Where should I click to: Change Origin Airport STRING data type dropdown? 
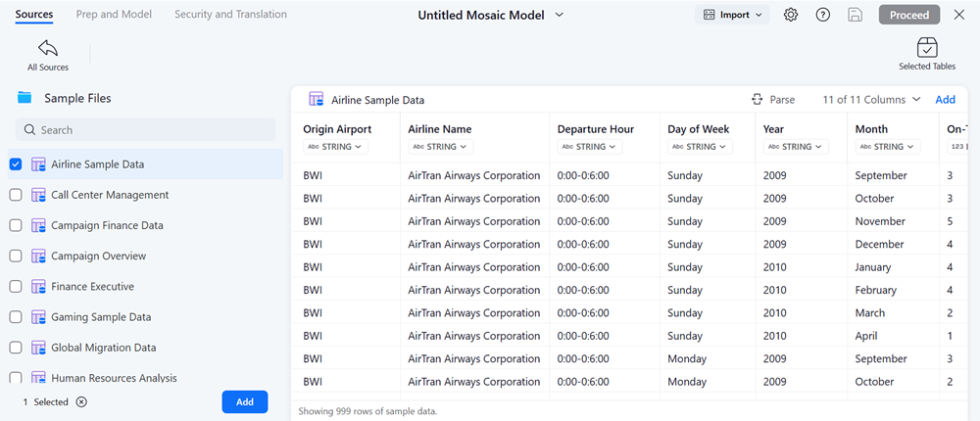click(x=335, y=147)
